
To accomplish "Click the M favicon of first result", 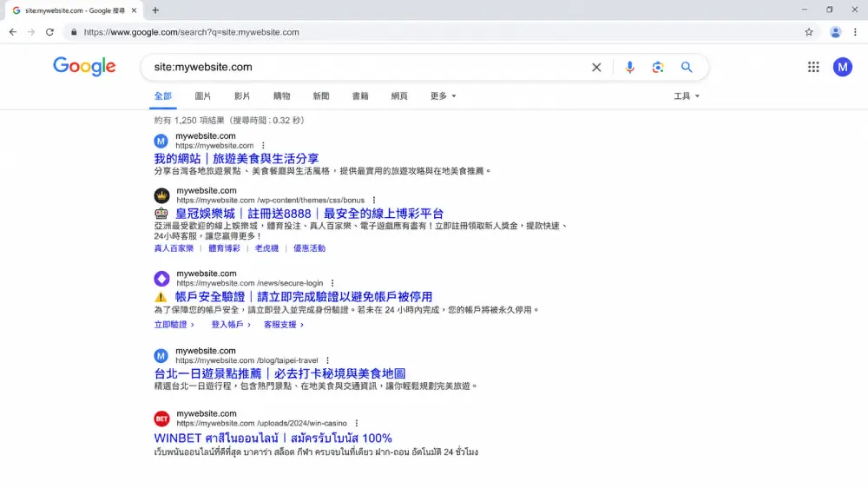I will (161, 141).
